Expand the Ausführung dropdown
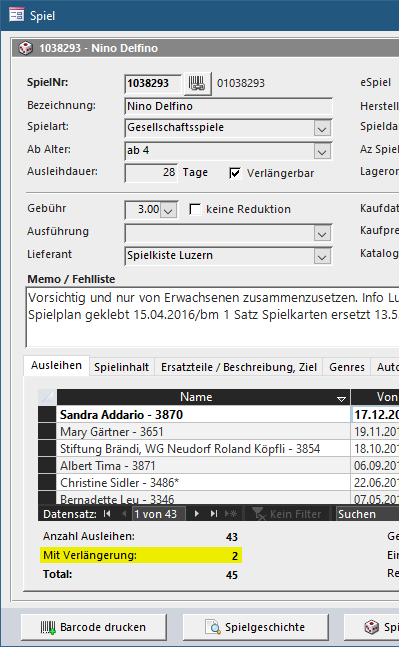399x647 pixels. pyautogui.click(x=322, y=234)
